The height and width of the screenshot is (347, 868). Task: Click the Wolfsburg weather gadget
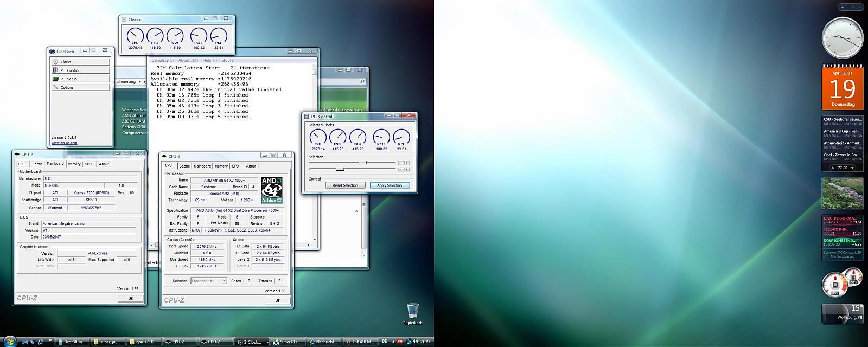[x=843, y=313]
